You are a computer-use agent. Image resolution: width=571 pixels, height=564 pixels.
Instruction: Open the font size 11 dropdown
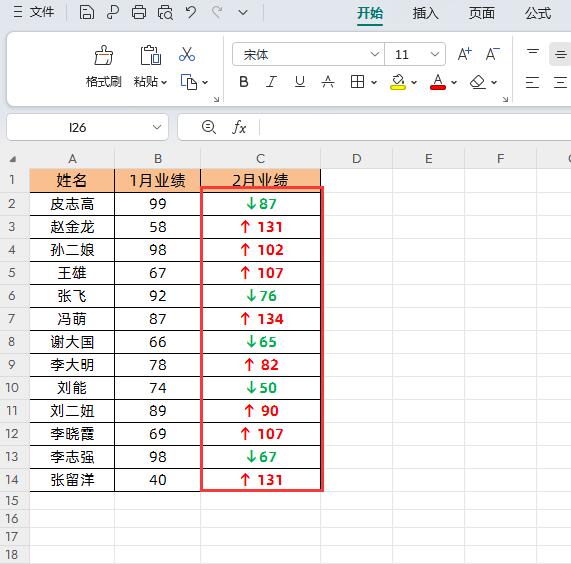tap(434, 54)
